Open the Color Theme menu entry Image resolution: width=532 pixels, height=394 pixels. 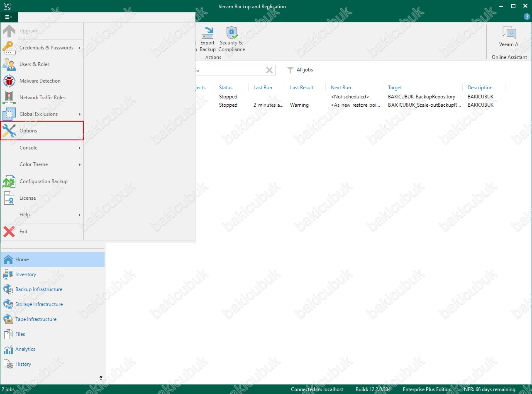(x=42, y=164)
